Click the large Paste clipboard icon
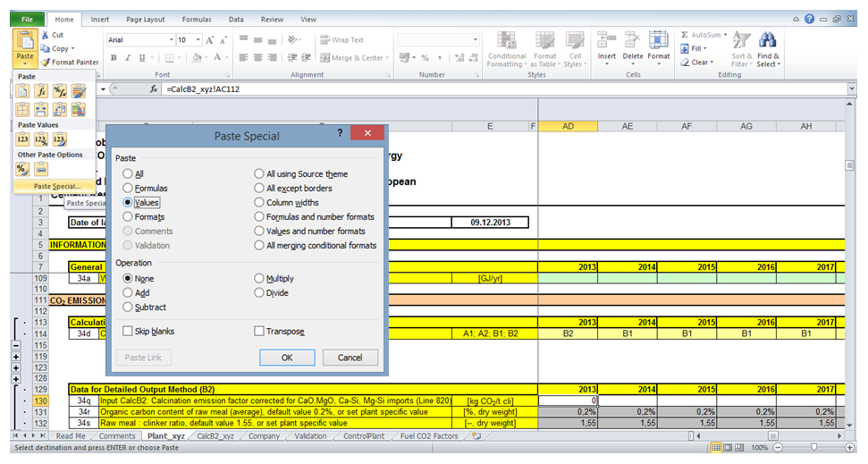The image size is (868, 464). click(x=24, y=40)
